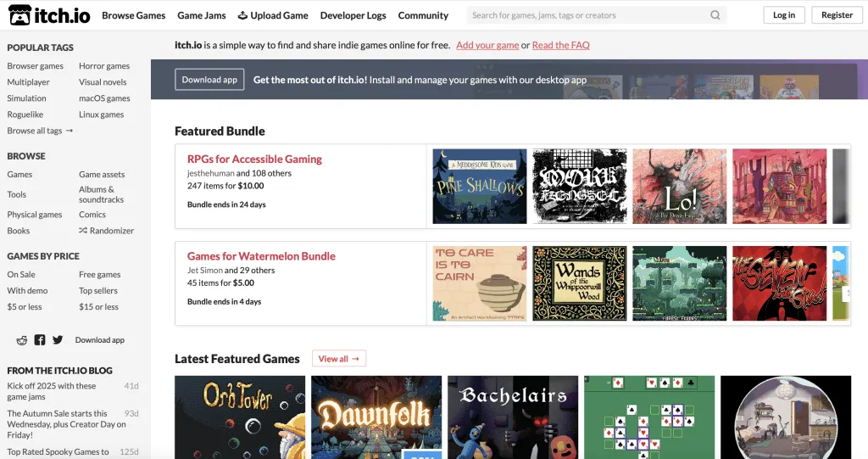Viewport: 868px width, 459px height.
Task: Open The Autumn Sale blog post
Action: (x=66, y=424)
